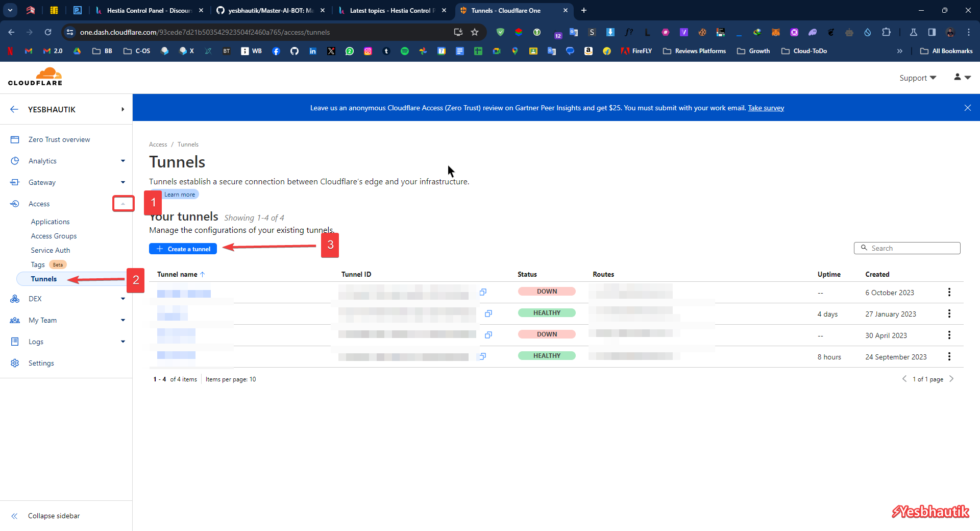Open Applications under Access

click(x=50, y=222)
